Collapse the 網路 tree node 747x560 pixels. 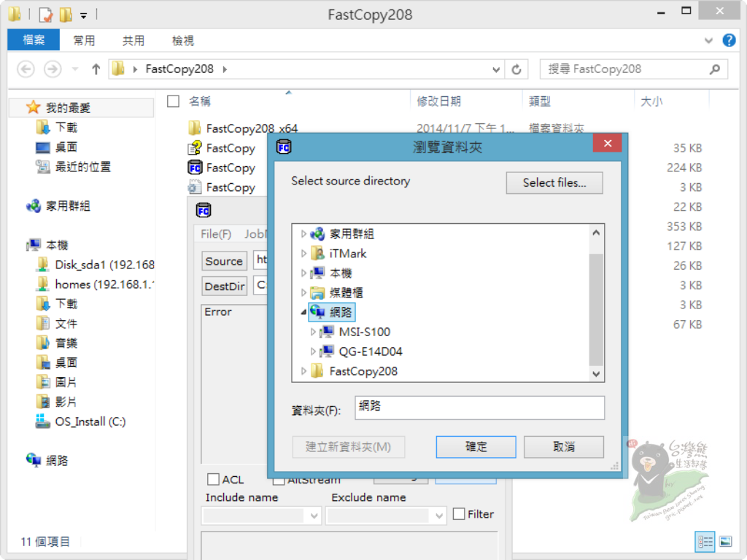(303, 312)
